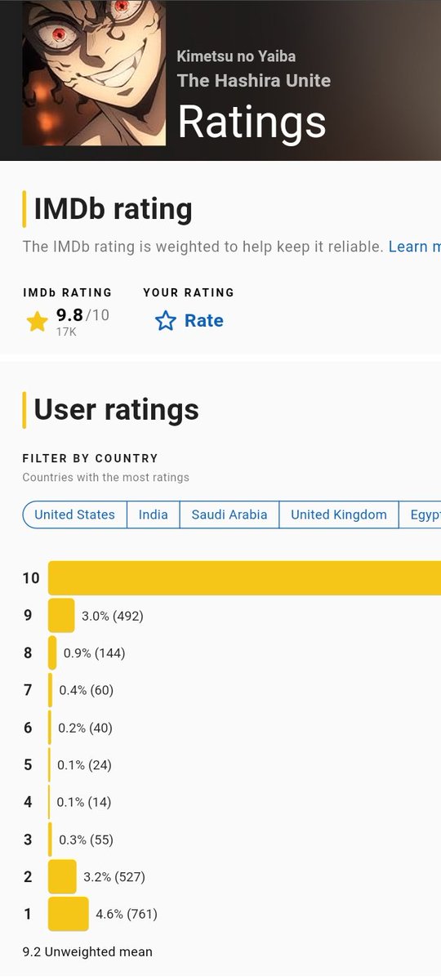Click the Rate button text
This screenshot has width=441, height=980.
click(204, 321)
